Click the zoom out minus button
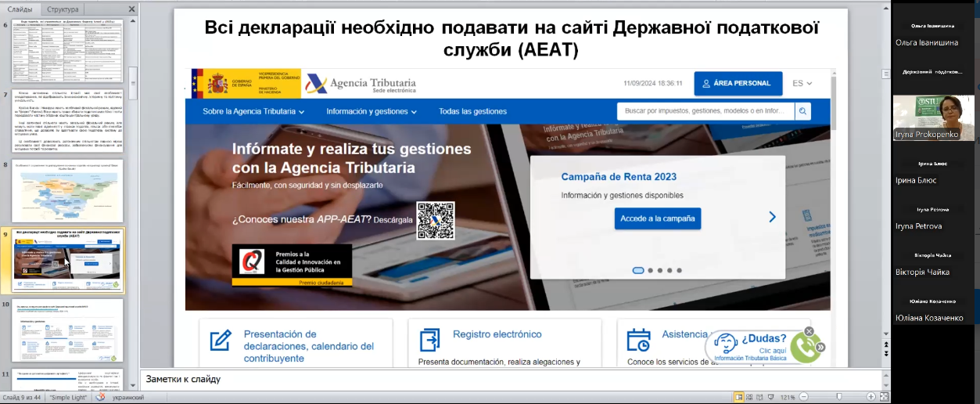The width and height of the screenshot is (980, 404). pos(802,397)
